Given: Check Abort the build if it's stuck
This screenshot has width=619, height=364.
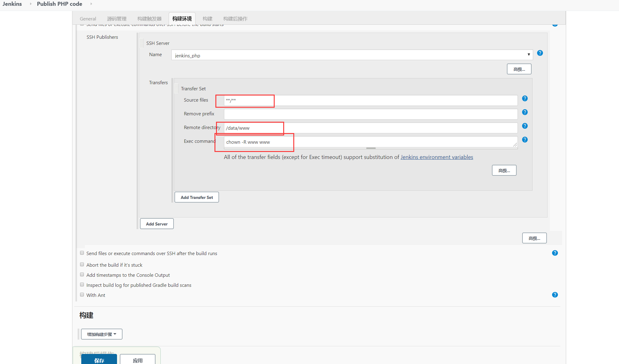Looking at the screenshot, I should (x=82, y=265).
